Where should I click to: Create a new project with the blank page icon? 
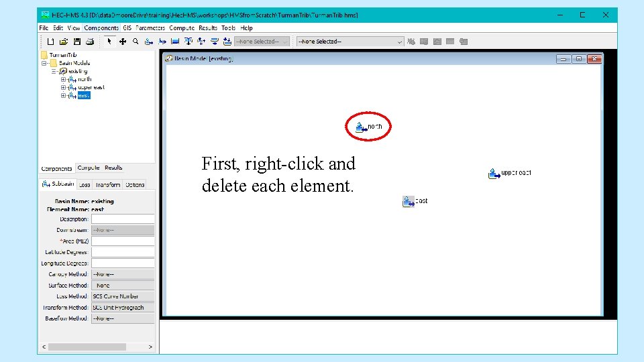point(50,42)
